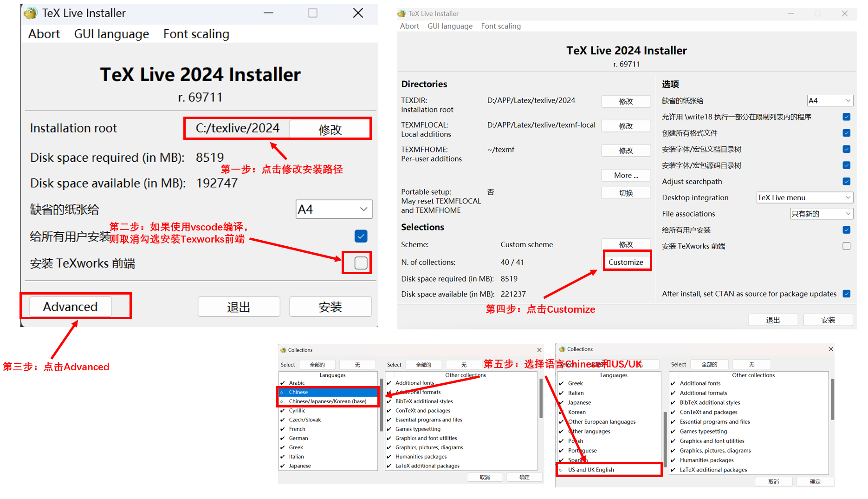The width and height of the screenshot is (868, 499).
Task: Open GUI language menu in the advanced installer window
Action: [x=450, y=26]
